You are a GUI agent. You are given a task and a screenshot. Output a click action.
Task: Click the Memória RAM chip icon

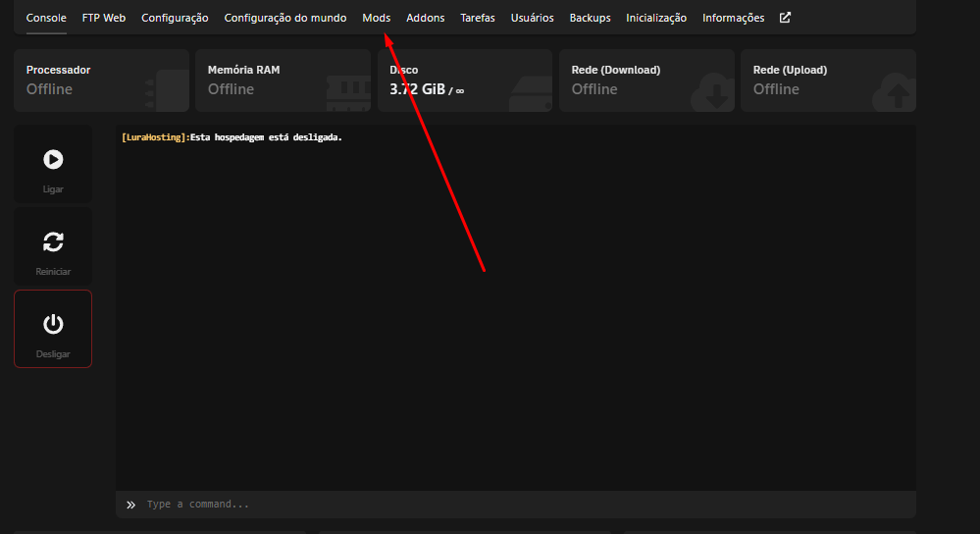(347, 91)
